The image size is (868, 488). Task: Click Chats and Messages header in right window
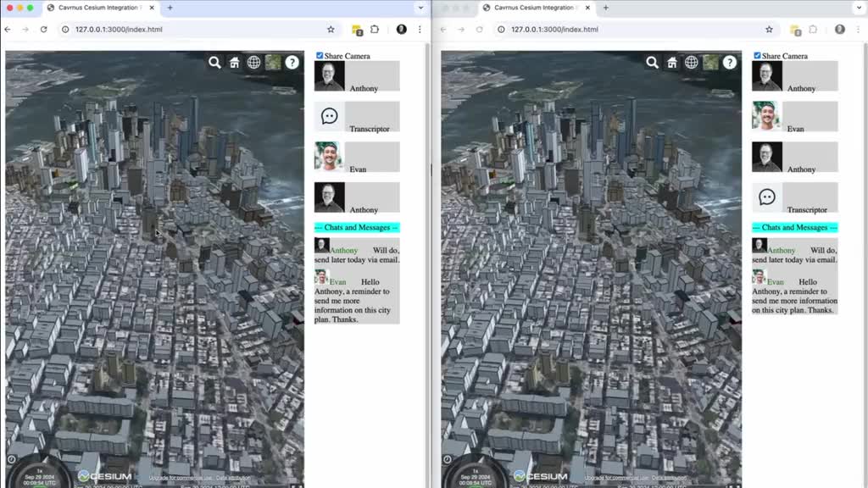point(794,227)
